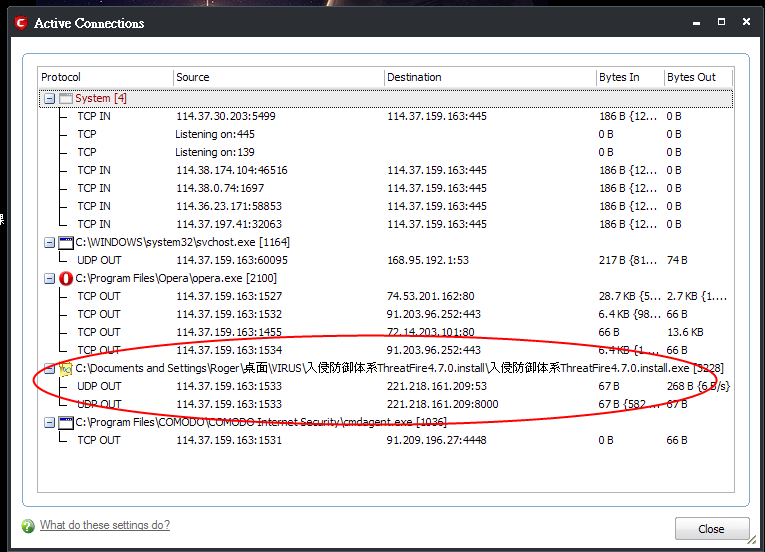The height and width of the screenshot is (552, 765).
Task: Select destination 91.209.196.27:4448
Action: (437, 441)
